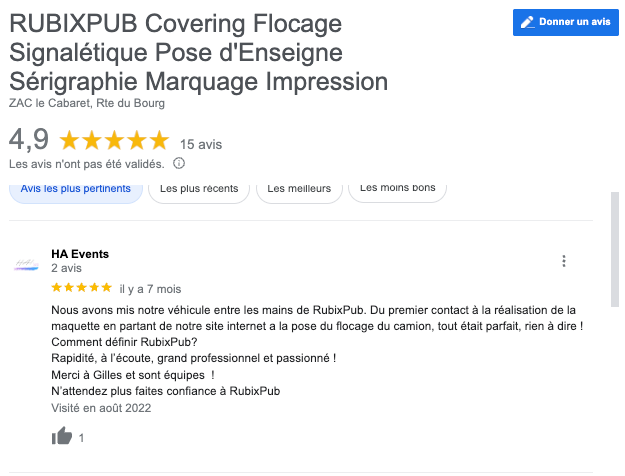This screenshot has height=476, width=625.
Task: Click the overall 4,9 star rating icons
Action: [114, 141]
